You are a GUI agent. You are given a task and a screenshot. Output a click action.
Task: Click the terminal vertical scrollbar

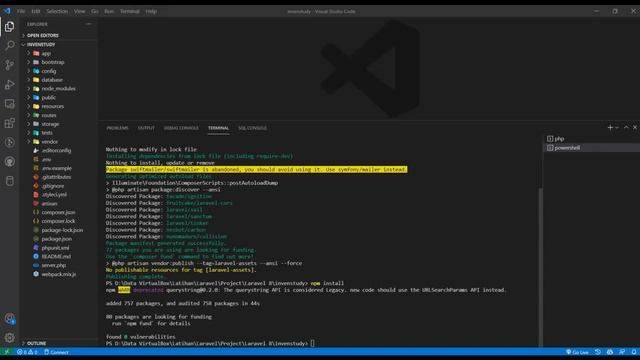(541, 267)
